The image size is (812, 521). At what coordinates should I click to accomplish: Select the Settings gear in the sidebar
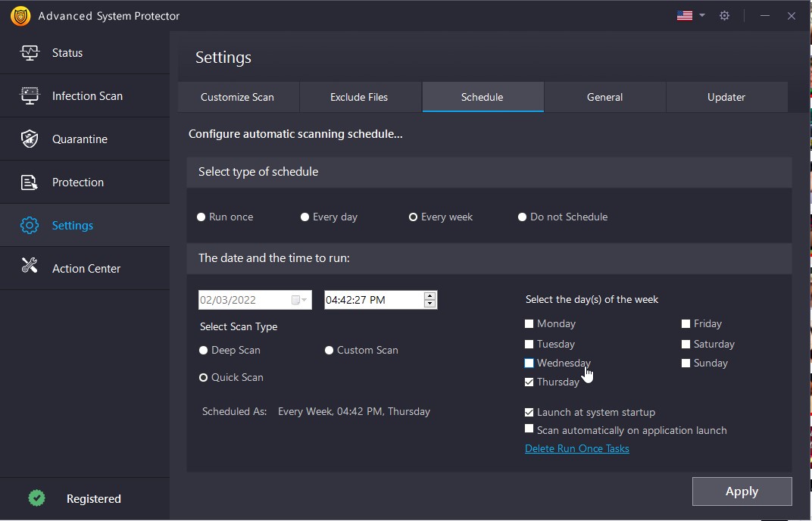click(x=30, y=225)
